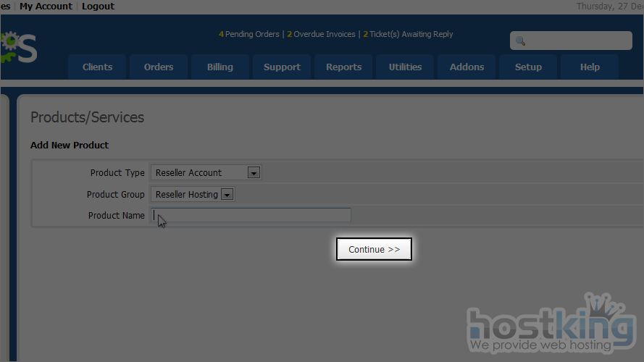This screenshot has height=362, width=644.
Task: Click the Logout link
Action: pyautogui.click(x=98, y=6)
